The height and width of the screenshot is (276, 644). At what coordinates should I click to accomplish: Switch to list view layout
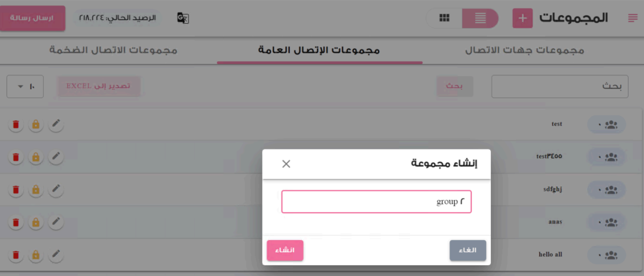[x=480, y=18]
